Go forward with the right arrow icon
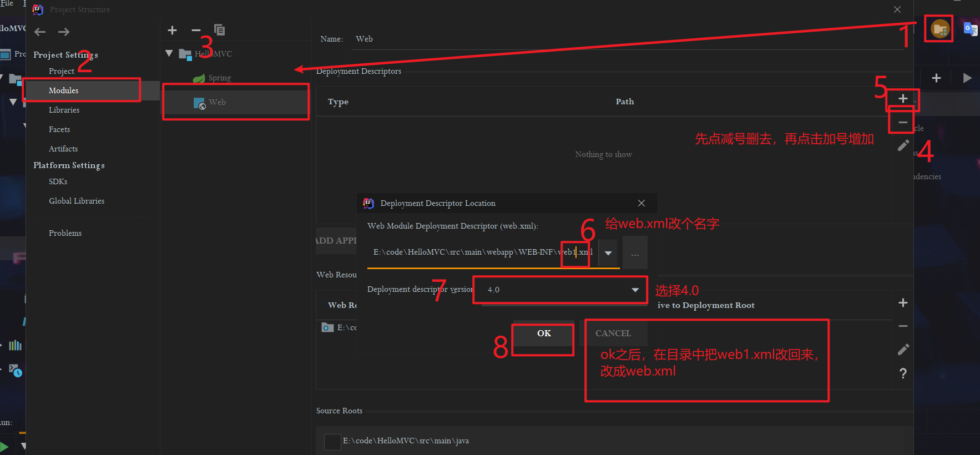 (64, 32)
